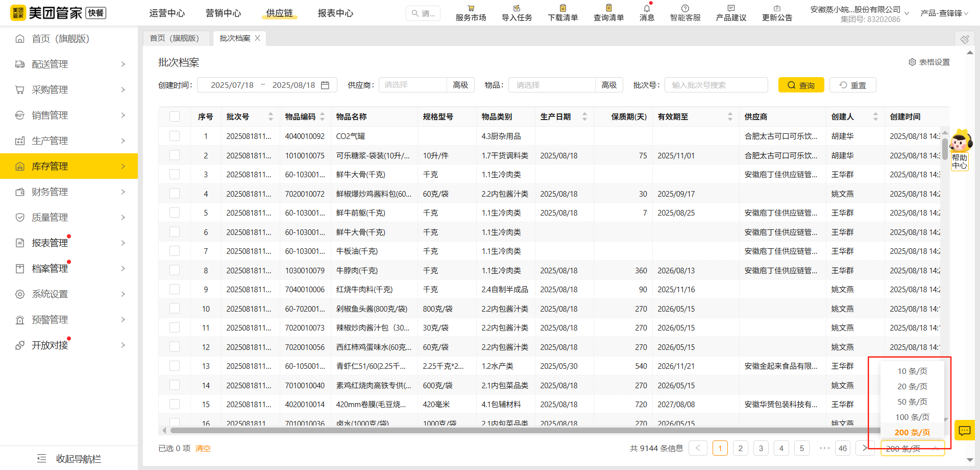Click the yellow 查询 search button
980x470 pixels.
point(801,84)
